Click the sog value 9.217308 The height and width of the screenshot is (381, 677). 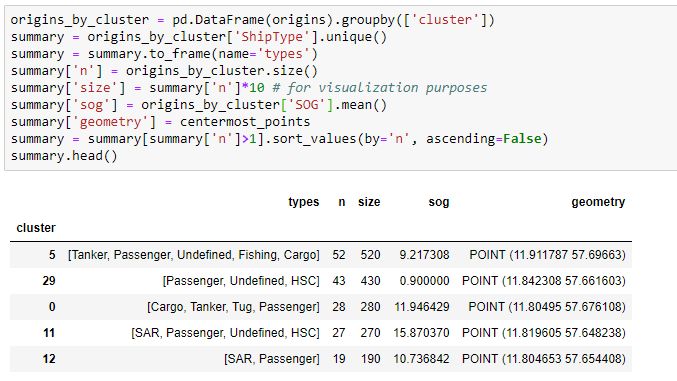click(424, 255)
